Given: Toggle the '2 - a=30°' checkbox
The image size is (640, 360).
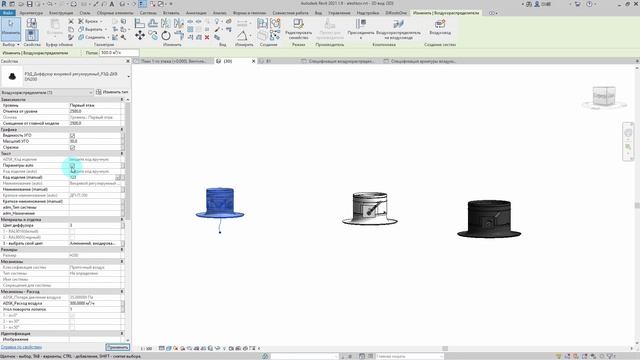Looking at the screenshot, I should tap(72, 321).
